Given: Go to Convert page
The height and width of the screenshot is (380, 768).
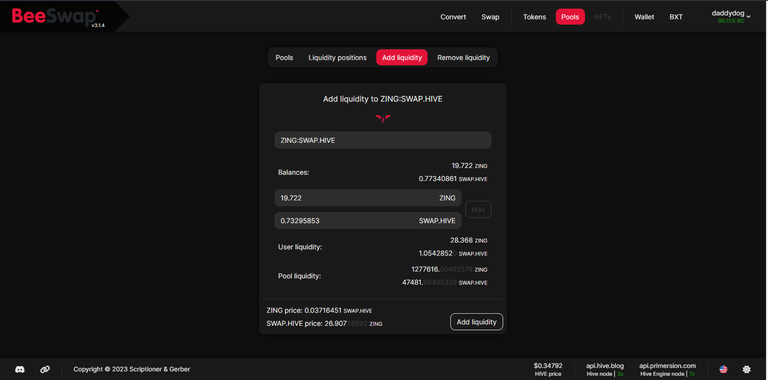Looking at the screenshot, I should [x=453, y=17].
